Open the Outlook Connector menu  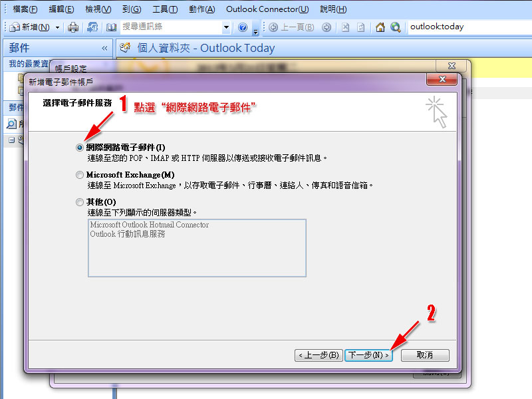pos(267,9)
